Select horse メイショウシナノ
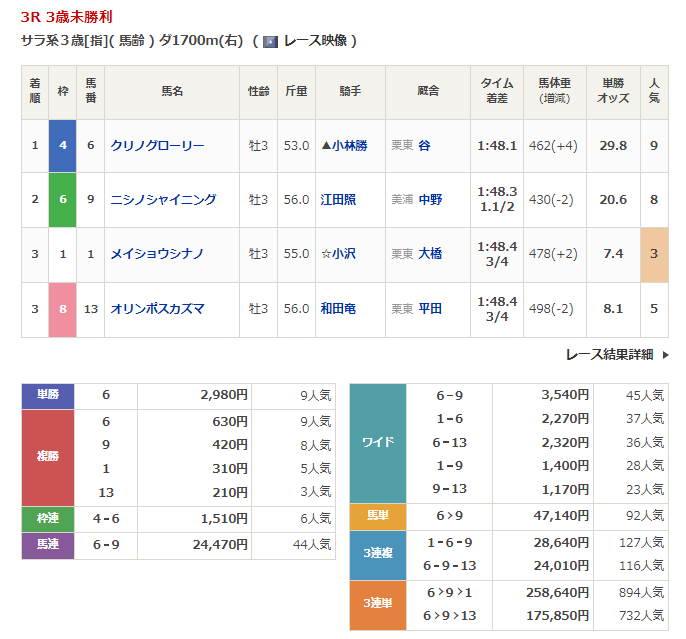The height and width of the screenshot is (639, 686). tap(160, 254)
